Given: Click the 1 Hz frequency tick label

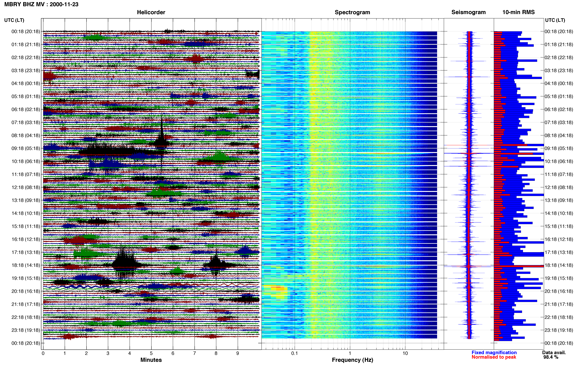Looking at the screenshot, I should pyautogui.click(x=350, y=353).
